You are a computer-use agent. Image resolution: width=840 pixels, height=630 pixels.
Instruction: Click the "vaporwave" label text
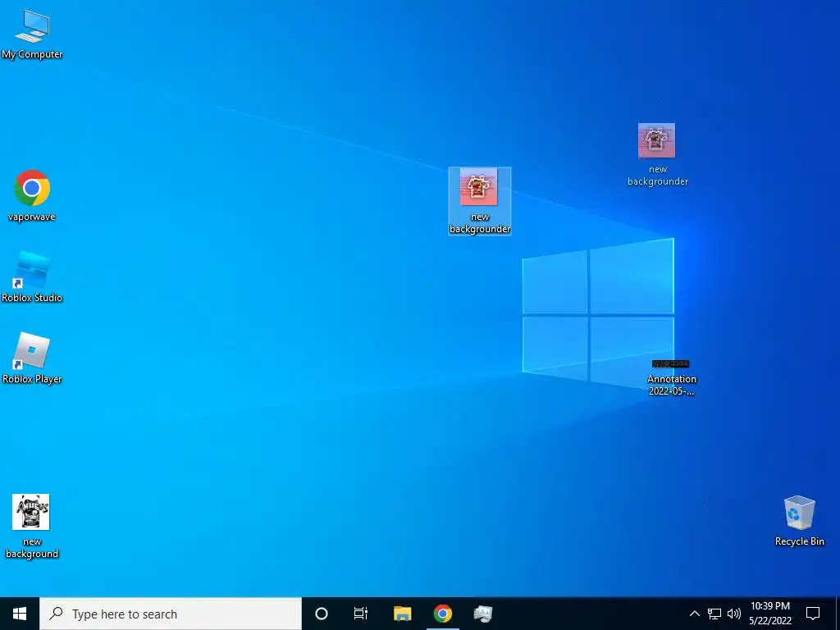pos(32,217)
